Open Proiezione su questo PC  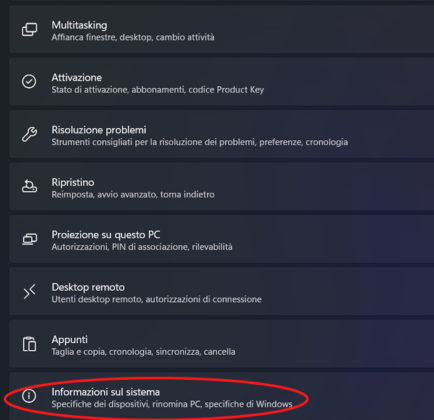222,239
